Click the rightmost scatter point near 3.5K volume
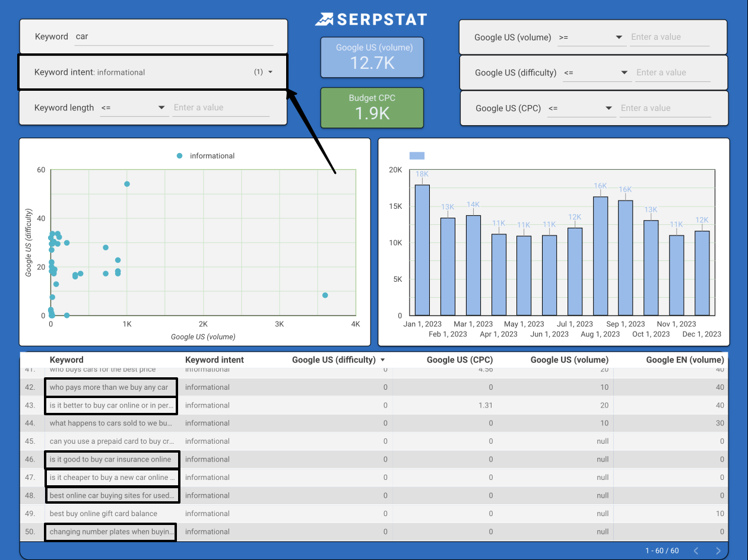The width and height of the screenshot is (748, 560). click(x=325, y=295)
